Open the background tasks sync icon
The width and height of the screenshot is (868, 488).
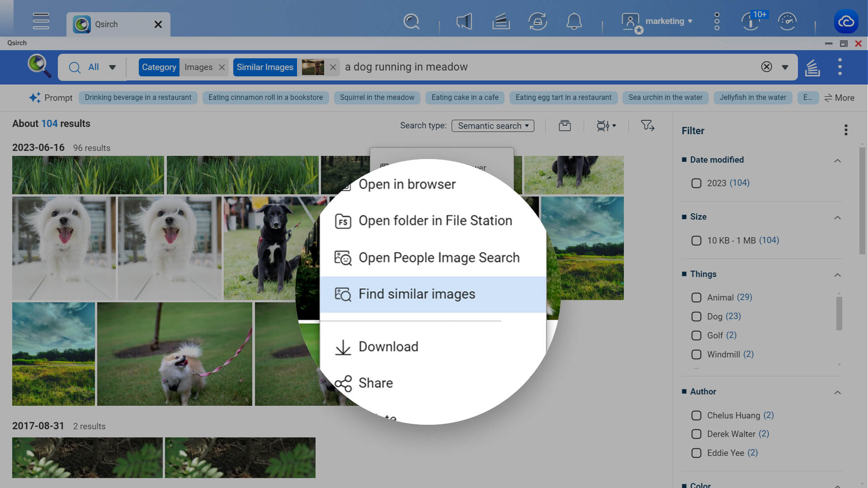coord(538,21)
